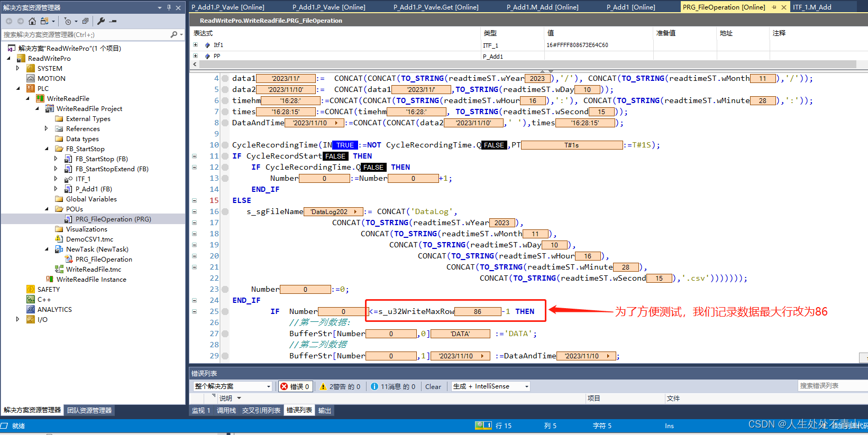Close the PRG_FileOperation [Online] tab

[x=784, y=7]
